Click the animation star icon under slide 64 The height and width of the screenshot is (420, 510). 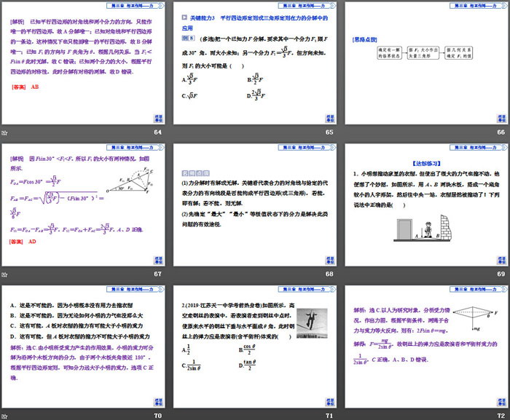(x=4, y=132)
